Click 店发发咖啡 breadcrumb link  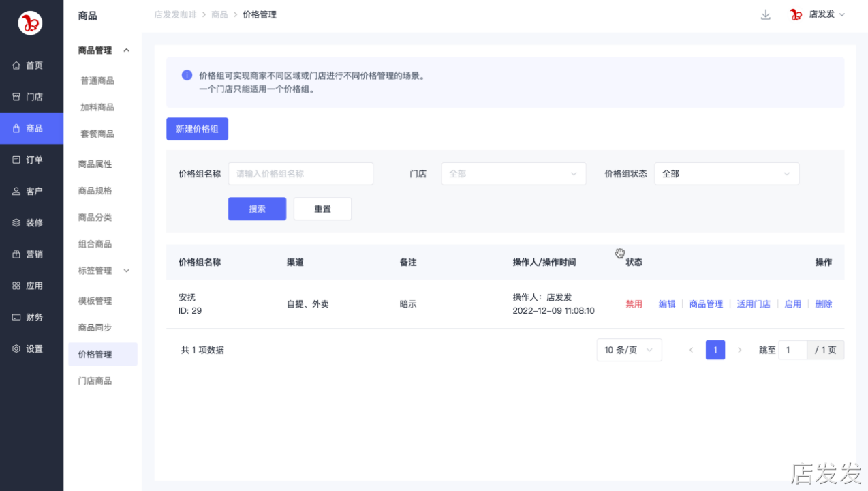tap(175, 14)
